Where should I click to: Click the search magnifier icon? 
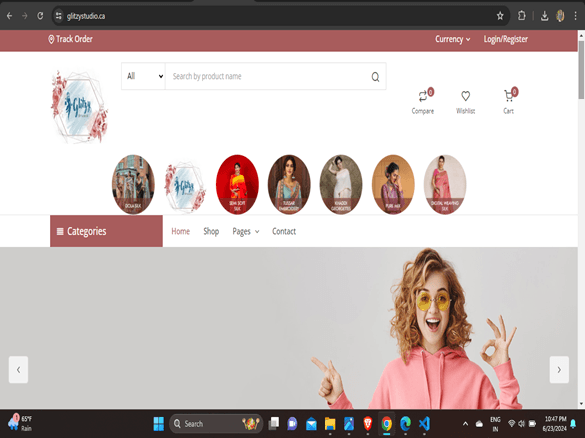click(x=375, y=77)
